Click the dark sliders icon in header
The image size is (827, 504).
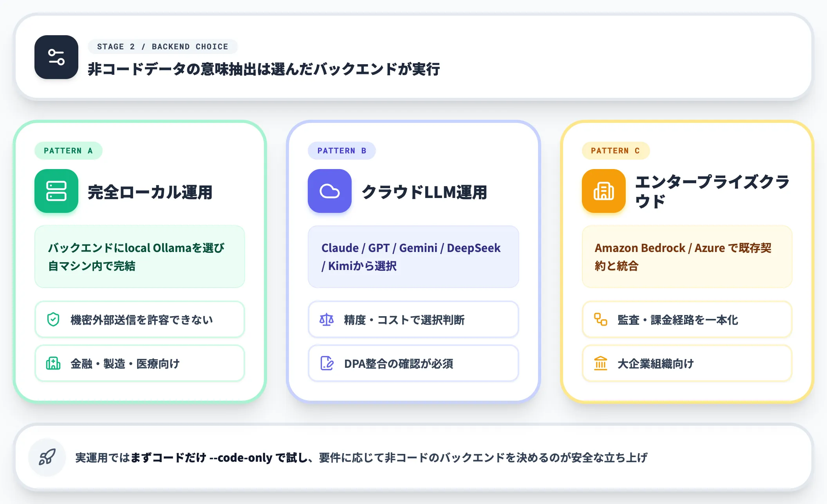pos(56,57)
